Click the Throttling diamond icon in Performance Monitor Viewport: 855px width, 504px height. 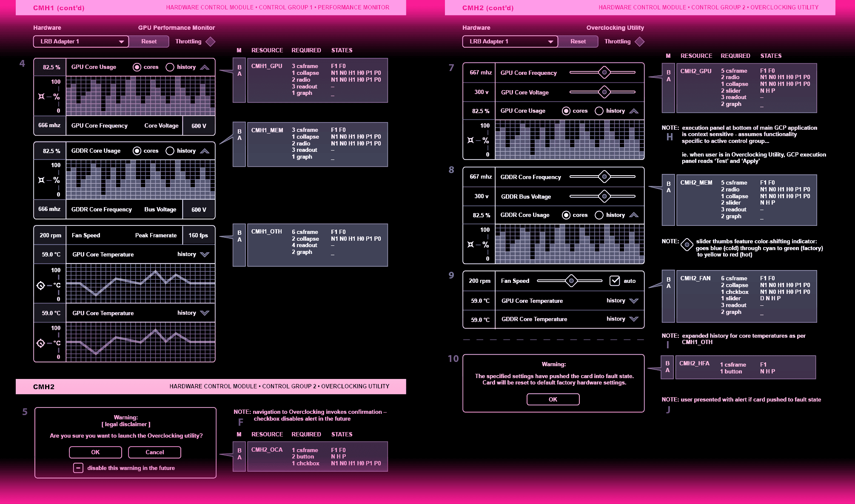[x=211, y=42]
